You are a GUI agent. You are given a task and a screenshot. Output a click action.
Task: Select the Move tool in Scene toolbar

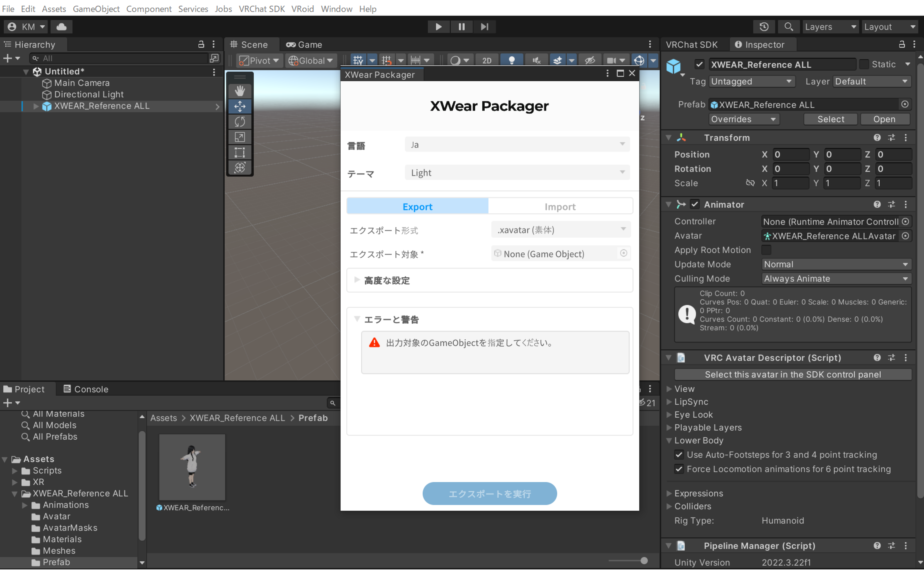click(240, 106)
